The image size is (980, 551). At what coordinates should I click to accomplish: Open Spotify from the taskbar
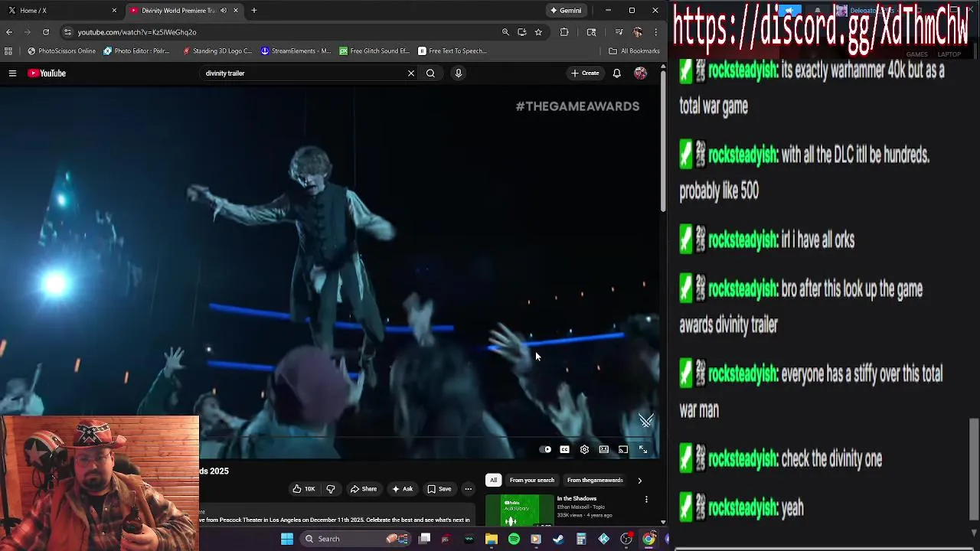pos(514,539)
